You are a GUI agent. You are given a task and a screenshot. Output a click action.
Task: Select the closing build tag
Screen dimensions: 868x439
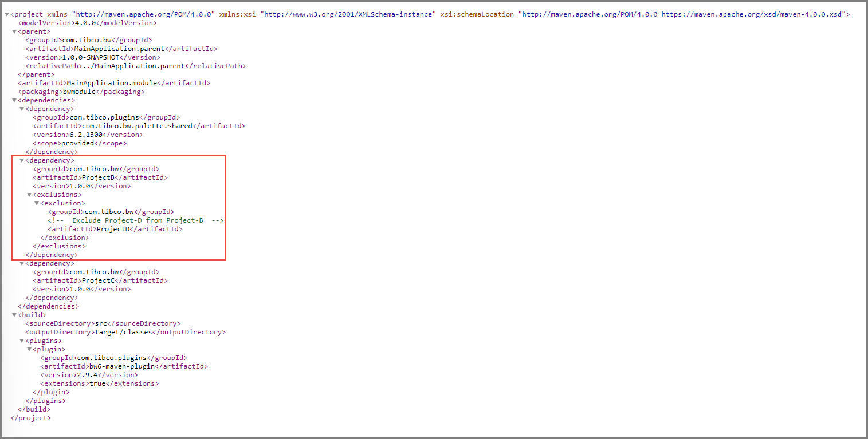click(x=34, y=409)
